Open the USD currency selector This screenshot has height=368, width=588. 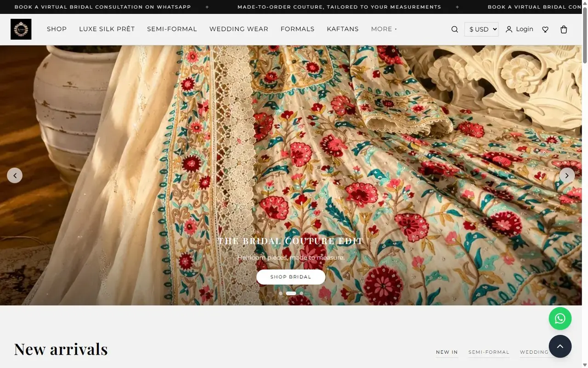coord(481,29)
